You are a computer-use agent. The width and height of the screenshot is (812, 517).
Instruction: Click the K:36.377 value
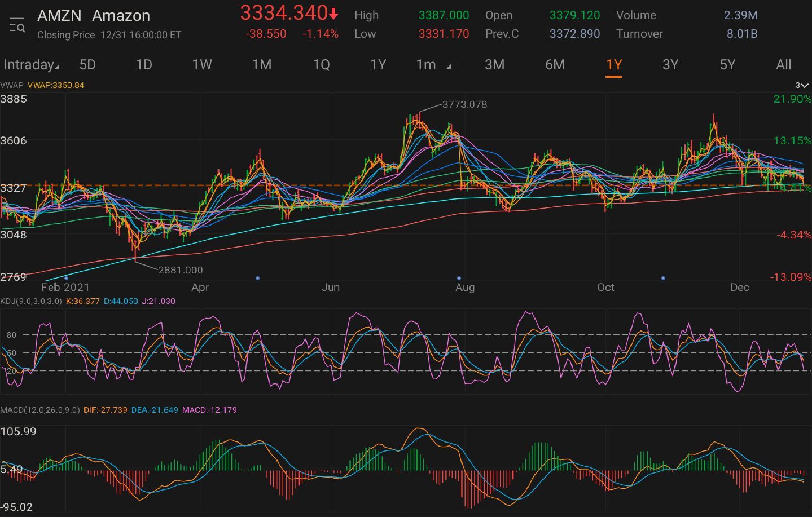[x=83, y=301]
